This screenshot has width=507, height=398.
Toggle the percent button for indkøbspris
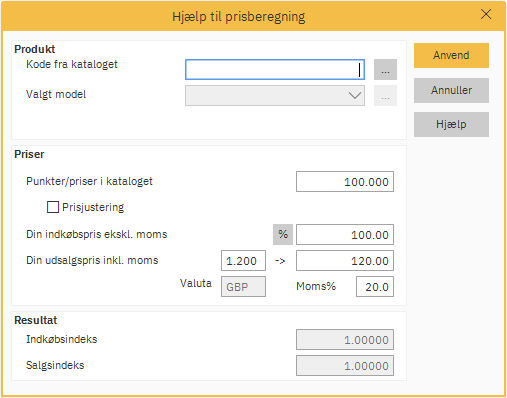point(283,234)
